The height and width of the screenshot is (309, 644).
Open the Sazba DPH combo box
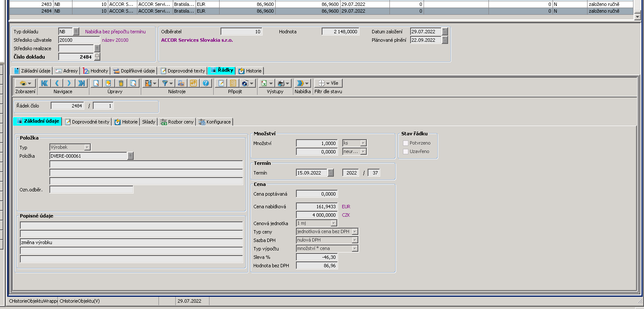click(x=355, y=240)
